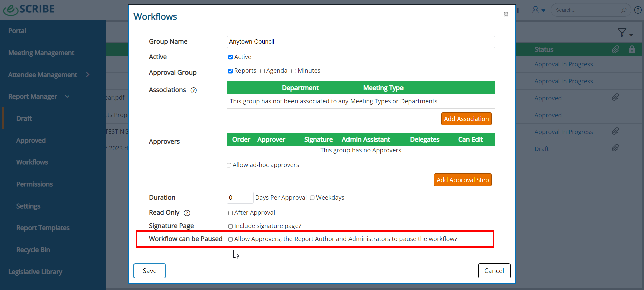
Task: Check Allow ad-hoc approvers
Action: (229, 165)
